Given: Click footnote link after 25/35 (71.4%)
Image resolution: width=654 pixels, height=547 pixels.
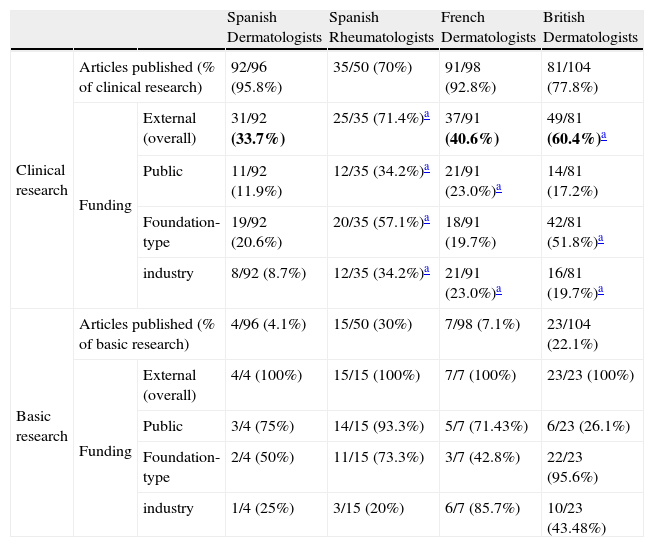Looking at the screenshot, I should (426, 117).
